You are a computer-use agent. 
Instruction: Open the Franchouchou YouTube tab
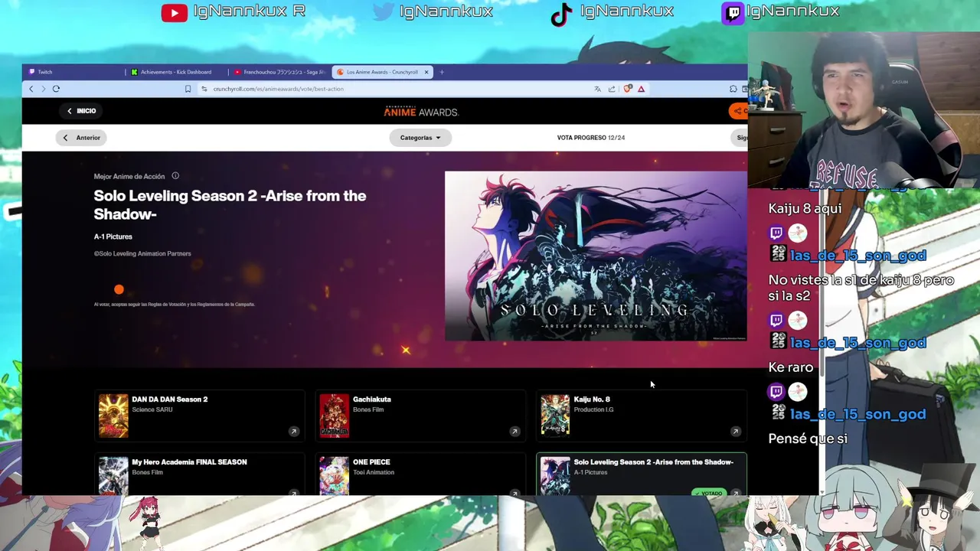(x=280, y=72)
